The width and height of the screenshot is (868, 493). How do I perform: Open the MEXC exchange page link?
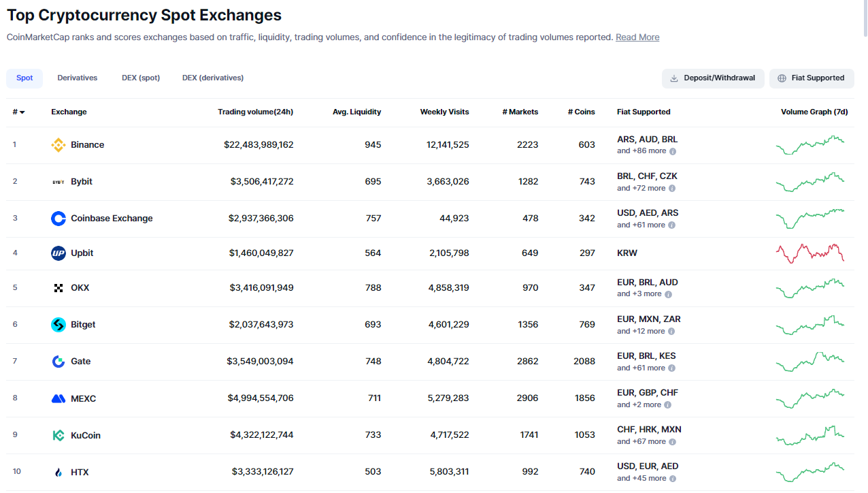[x=83, y=398]
